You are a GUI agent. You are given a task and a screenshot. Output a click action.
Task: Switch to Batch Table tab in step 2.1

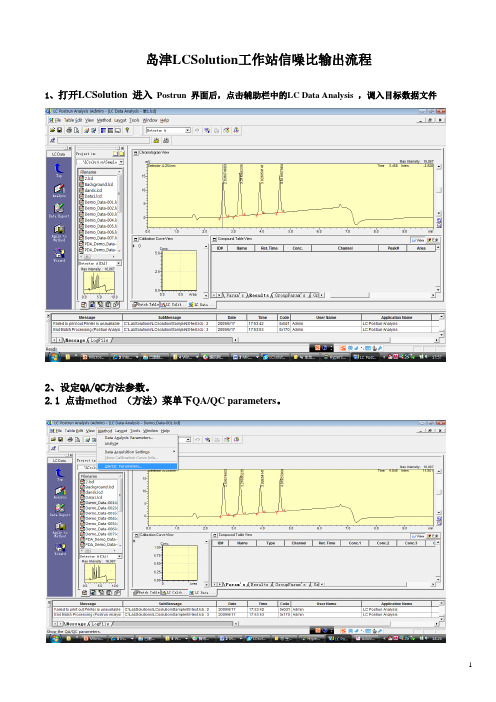tap(146, 592)
